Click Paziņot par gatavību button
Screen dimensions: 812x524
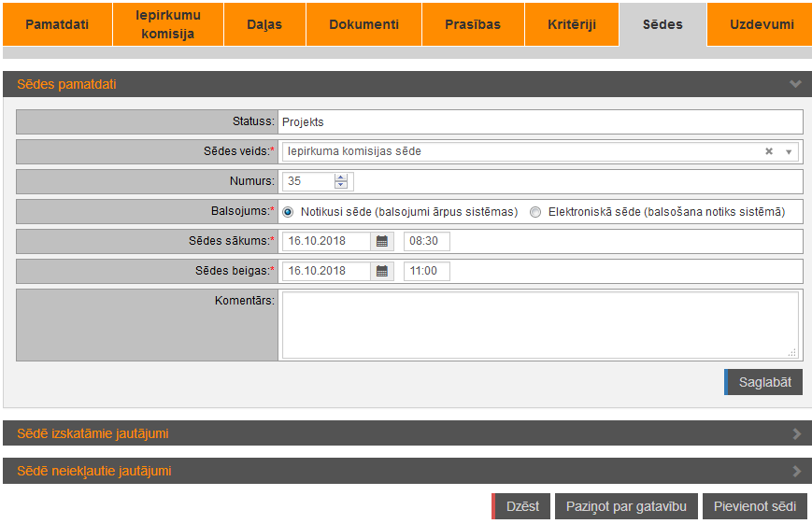[626, 506]
